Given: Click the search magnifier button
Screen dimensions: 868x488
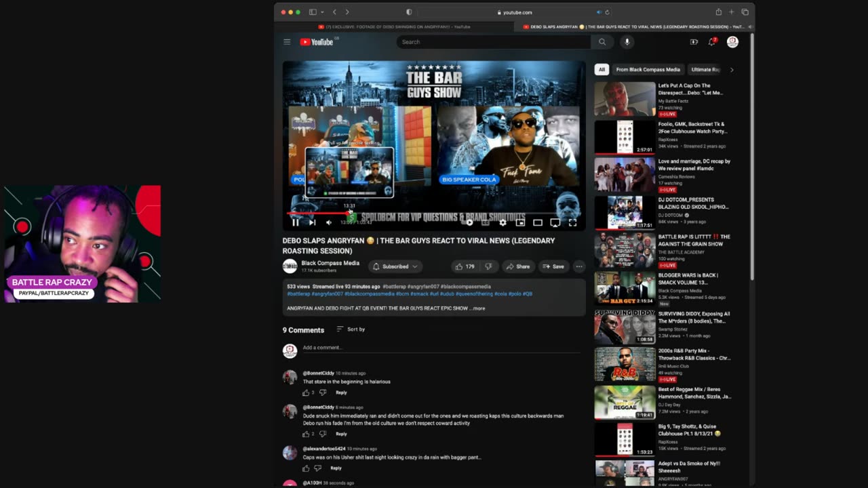Looking at the screenshot, I should tap(602, 42).
